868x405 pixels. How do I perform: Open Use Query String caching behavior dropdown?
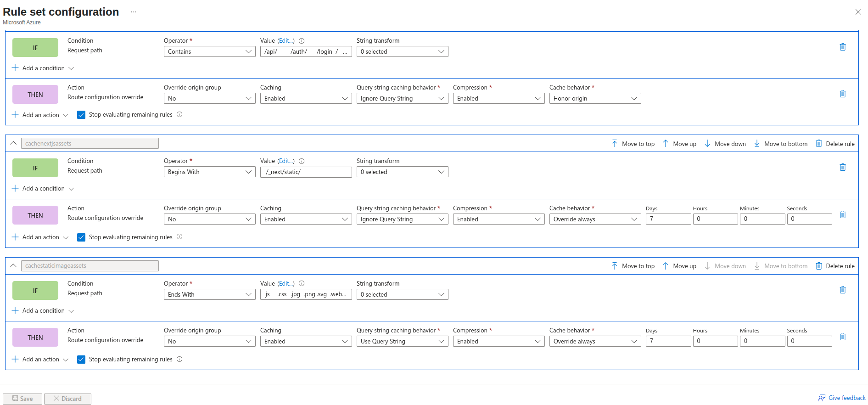tap(402, 341)
